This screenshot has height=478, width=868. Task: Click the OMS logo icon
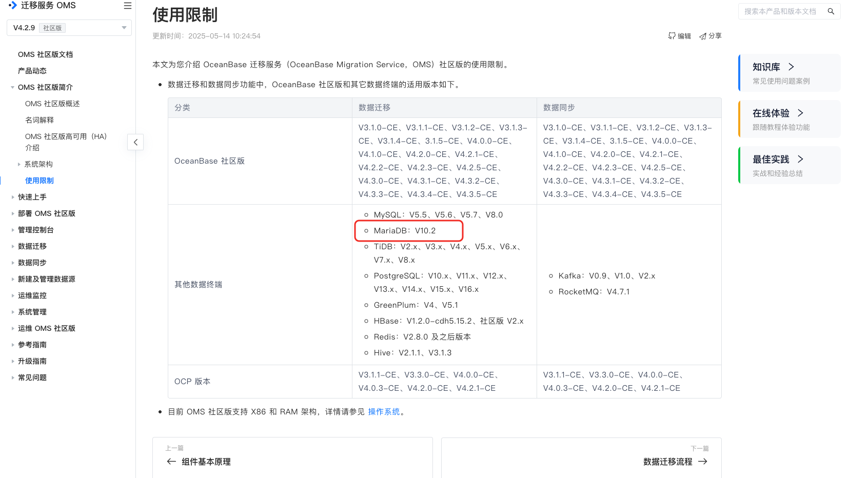pyautogui.click(x=13, y=5)
